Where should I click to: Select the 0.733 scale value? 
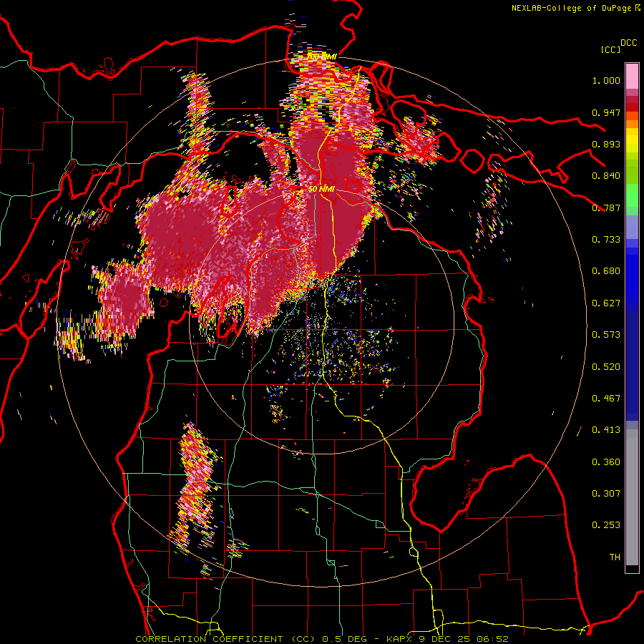[x=606, y=240]
